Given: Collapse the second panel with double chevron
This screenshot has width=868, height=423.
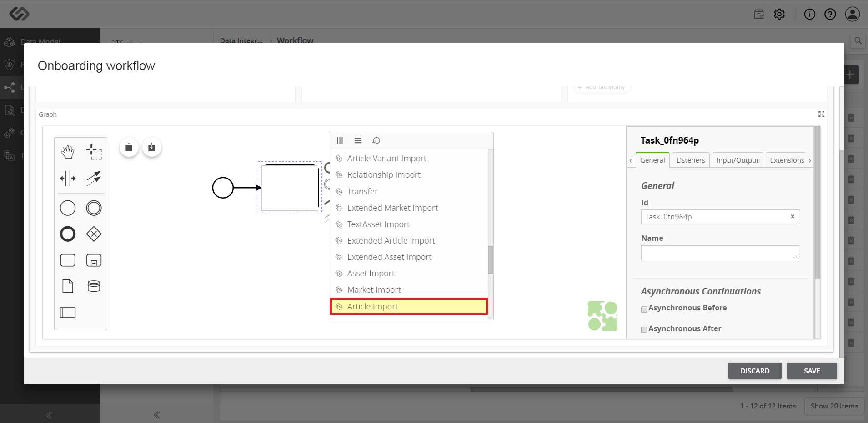Looking at the screenshot, I should (x=157, y=415).
